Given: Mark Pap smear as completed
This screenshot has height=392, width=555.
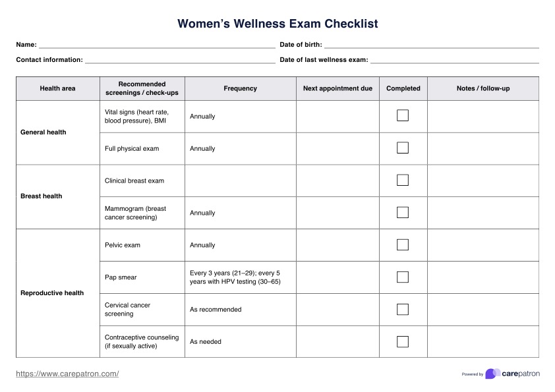Looking at the screenshot, I should click(403, 277).
